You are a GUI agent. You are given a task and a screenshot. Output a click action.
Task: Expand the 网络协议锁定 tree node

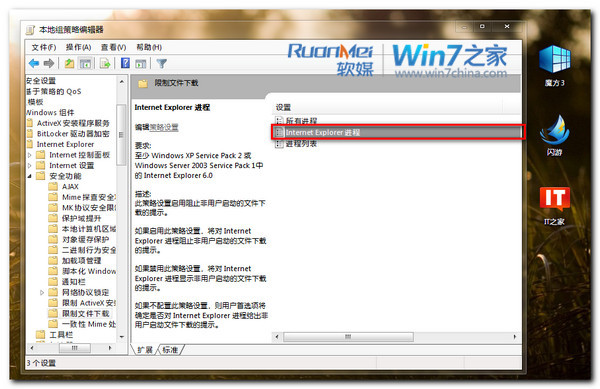click(x=42, y=293)
